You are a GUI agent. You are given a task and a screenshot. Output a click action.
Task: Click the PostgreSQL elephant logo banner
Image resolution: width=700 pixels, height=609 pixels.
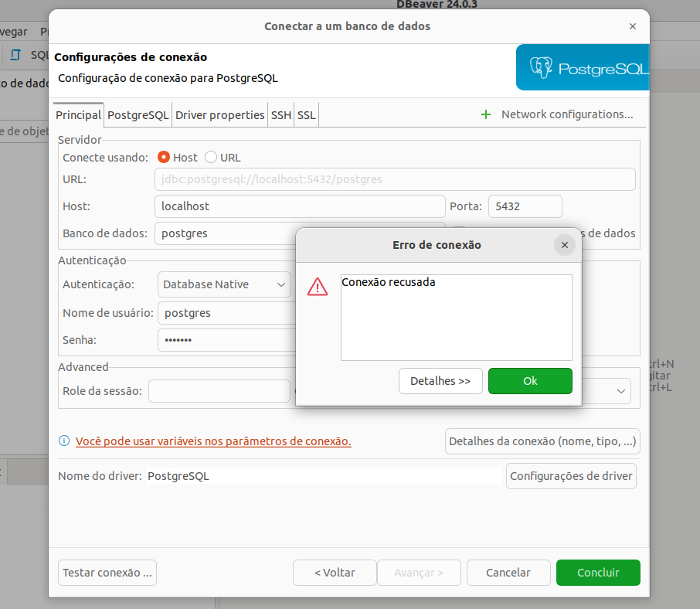point(583,67)
